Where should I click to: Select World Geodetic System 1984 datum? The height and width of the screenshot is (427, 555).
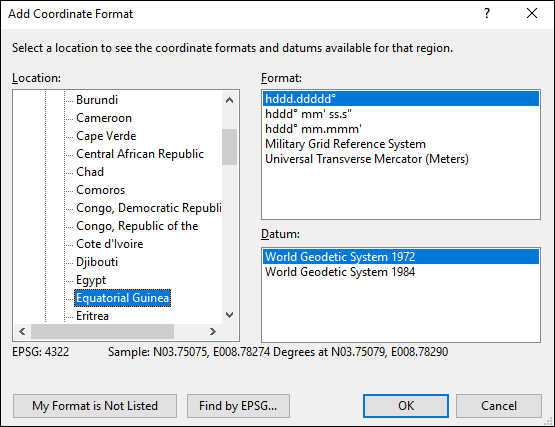pos(401,272)
